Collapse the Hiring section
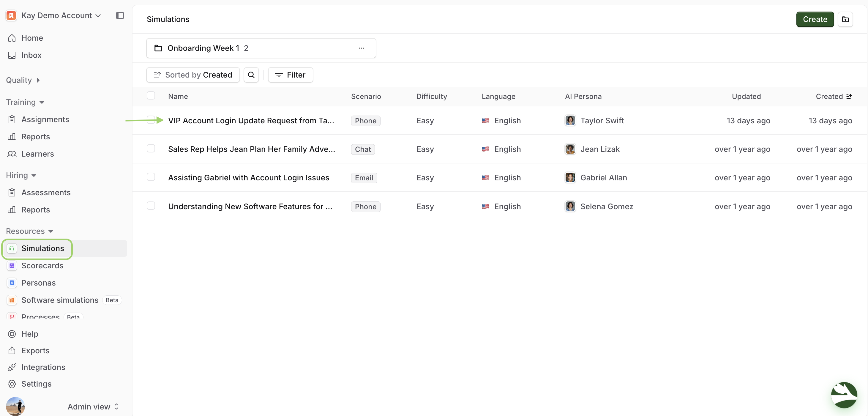868x416 pixels. coord(21,175)
